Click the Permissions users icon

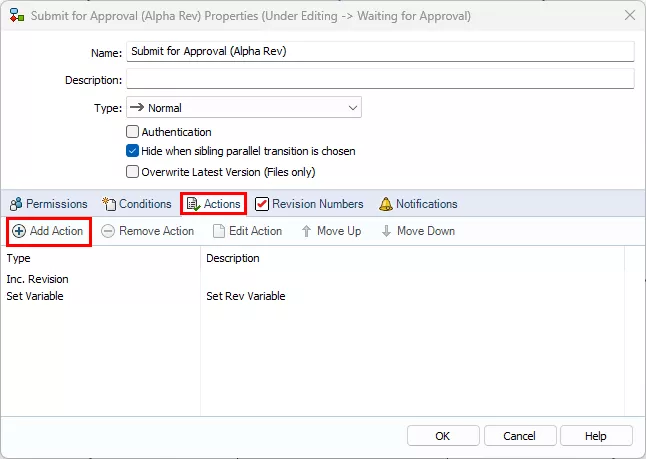(15, 204)
